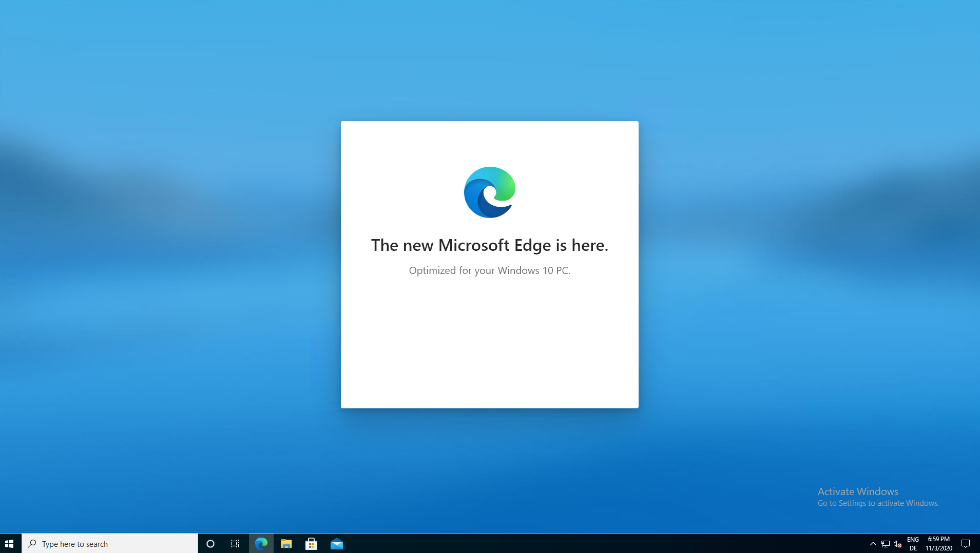Expand hidden icons in the system tray
This screenshot has height=553, width=980.
(x=872, y=544)
